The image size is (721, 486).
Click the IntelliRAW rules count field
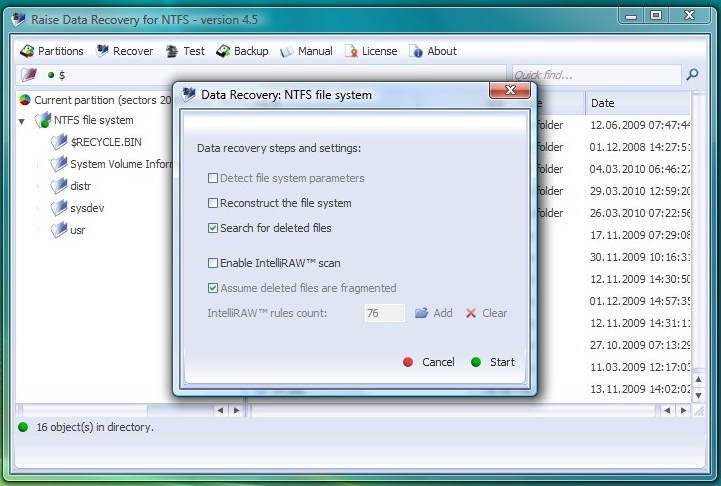click(385, 313)
